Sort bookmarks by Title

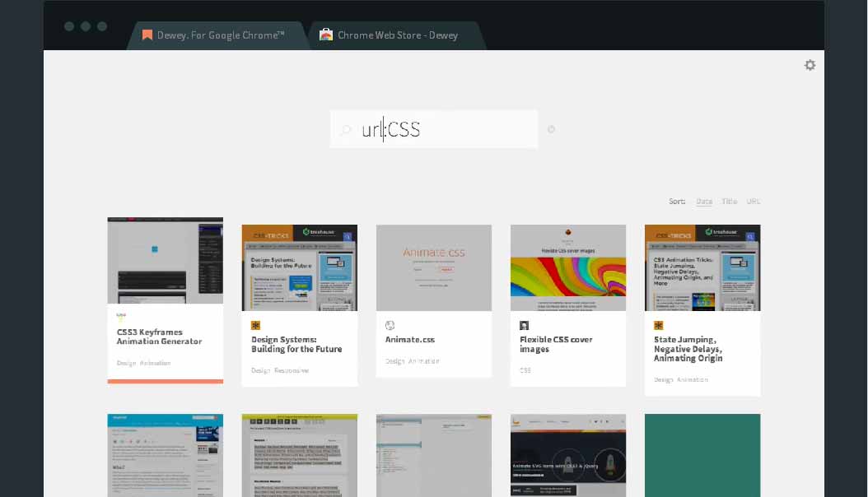pos(729,202)
